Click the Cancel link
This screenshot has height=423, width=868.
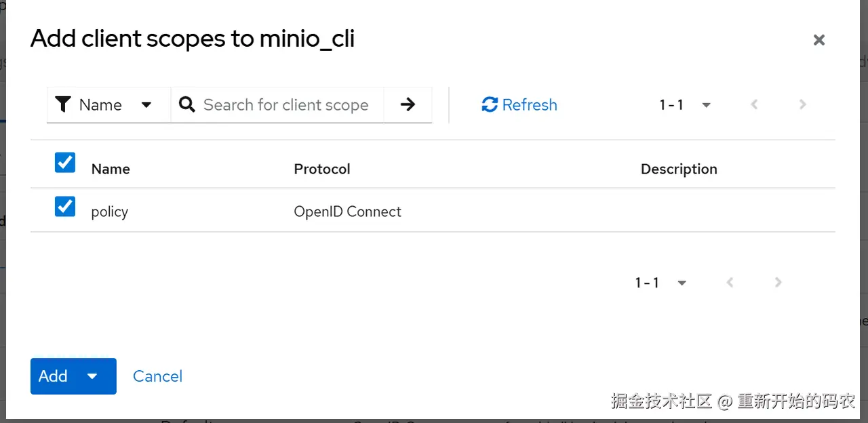(x=157, y=376)
